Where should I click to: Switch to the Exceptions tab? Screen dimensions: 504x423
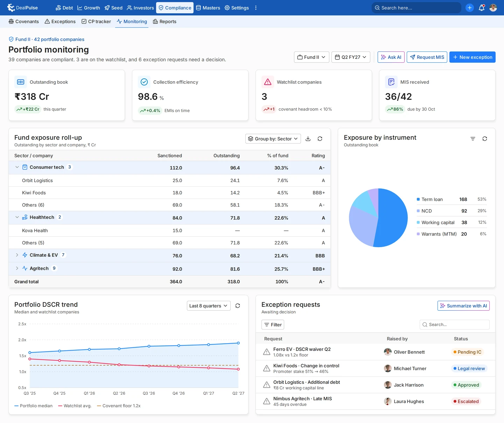[60, 21]
